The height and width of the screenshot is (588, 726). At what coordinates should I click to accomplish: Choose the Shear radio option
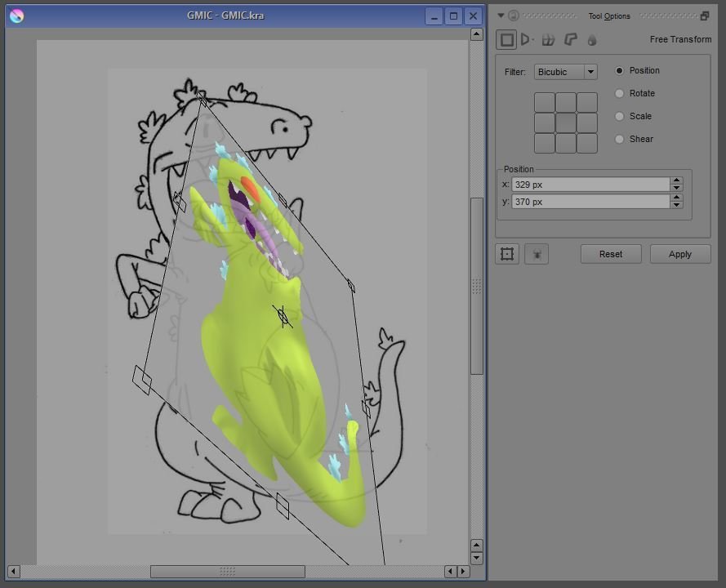(x=635, y=139)
